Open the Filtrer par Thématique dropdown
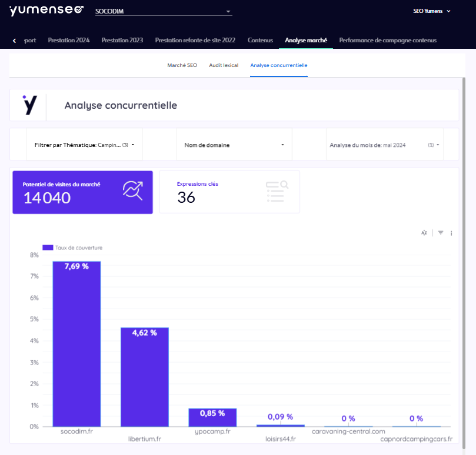476x455 pixels. point(84,145)
